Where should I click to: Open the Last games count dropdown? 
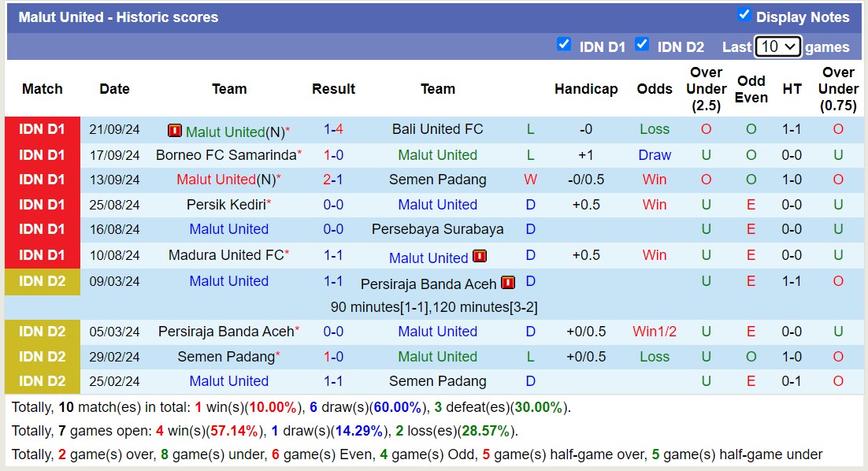778,46
